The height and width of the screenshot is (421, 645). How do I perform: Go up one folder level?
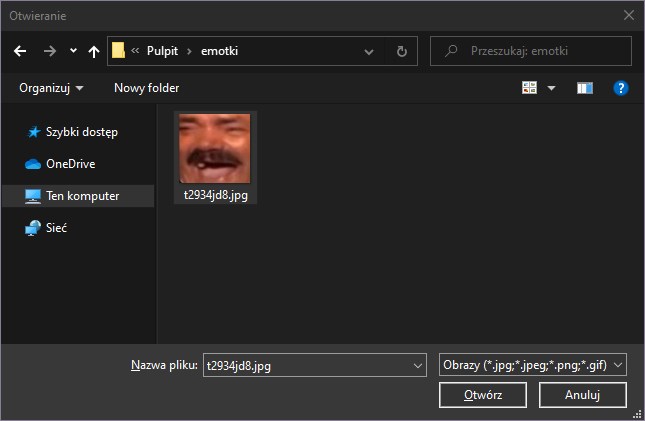tap(94, 51)
